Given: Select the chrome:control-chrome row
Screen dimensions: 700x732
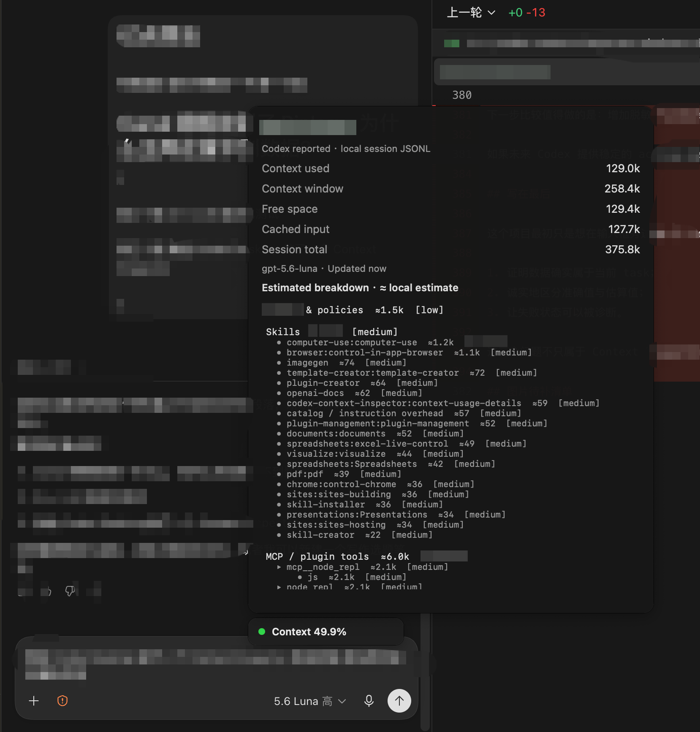Looking at the screenshot, I should coord(375,484).
